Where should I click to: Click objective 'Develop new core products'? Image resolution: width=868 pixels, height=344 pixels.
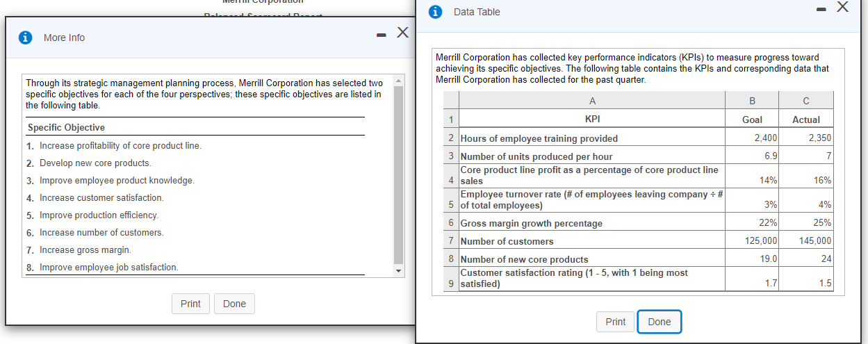(95, 163)
